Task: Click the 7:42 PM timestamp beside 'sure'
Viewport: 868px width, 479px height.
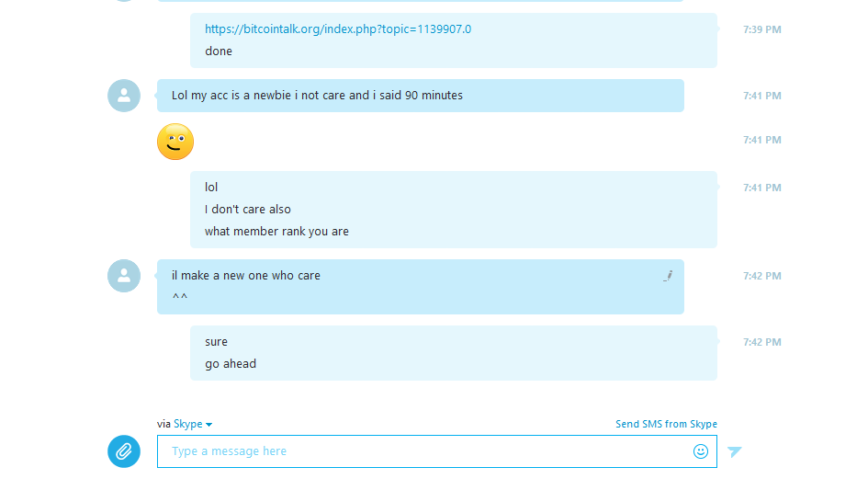Action: tap(761, 342)
